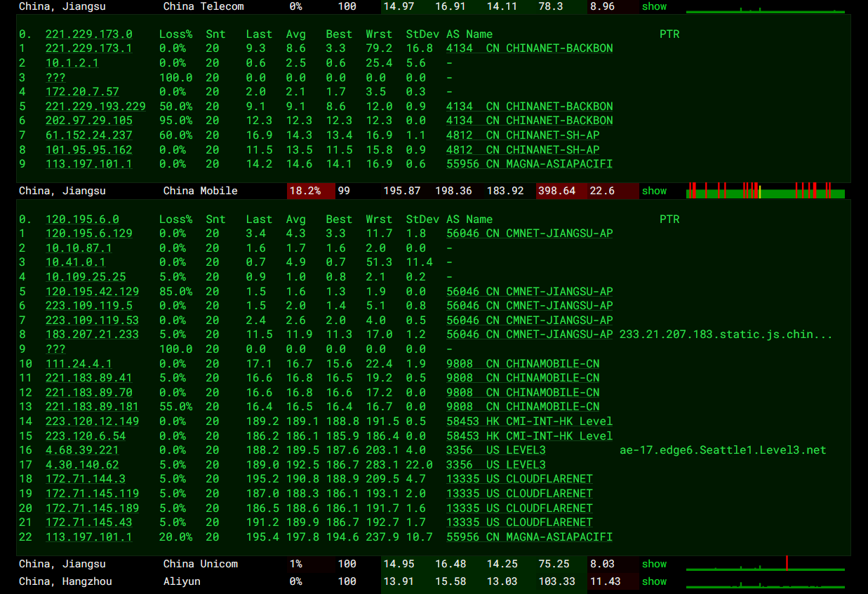868x594 pixels.
Task: Open the China Mobile latency sparkline graph
Action: [x=765, y=191]
